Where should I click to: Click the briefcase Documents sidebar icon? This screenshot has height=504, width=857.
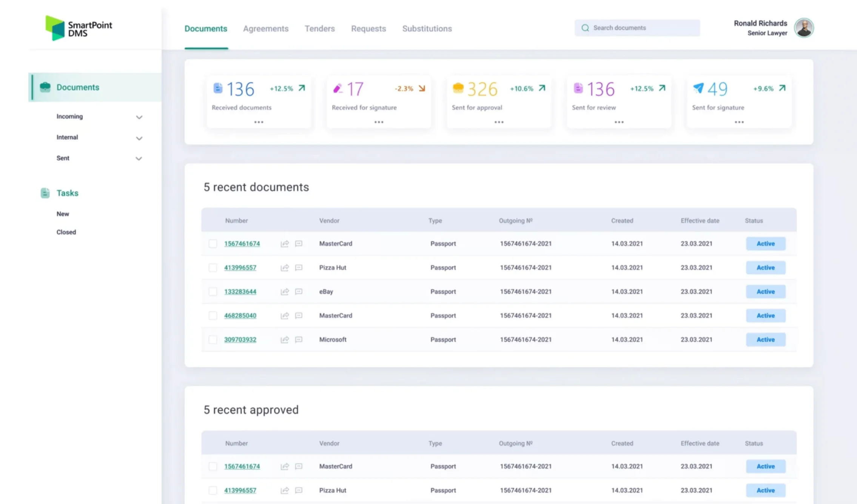pos(45,87)
